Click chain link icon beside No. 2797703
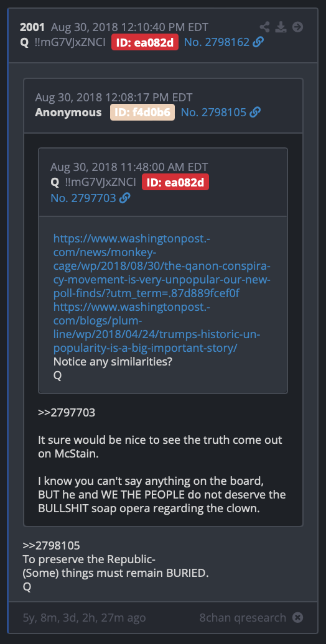 click(x=124, y=198)
